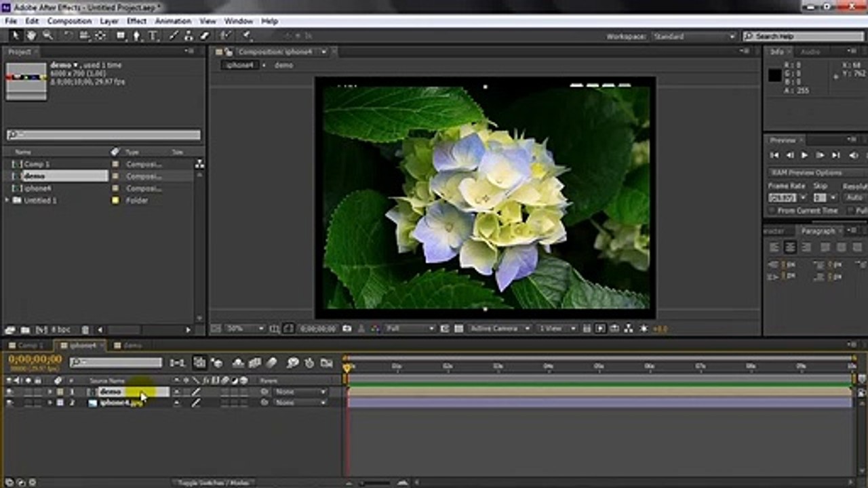Toggle transparency grid in viewer
The image size is (868, 488).
(458, 329)
